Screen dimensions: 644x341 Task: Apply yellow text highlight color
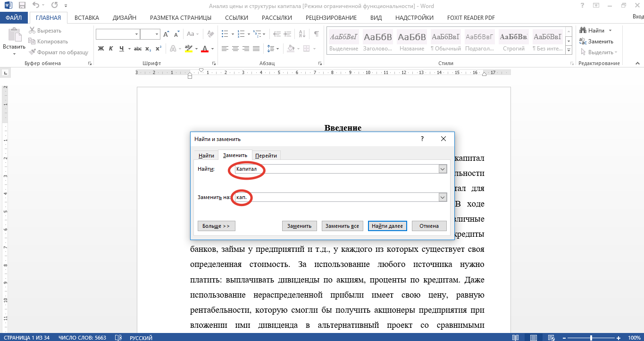(x=189, y=49)
